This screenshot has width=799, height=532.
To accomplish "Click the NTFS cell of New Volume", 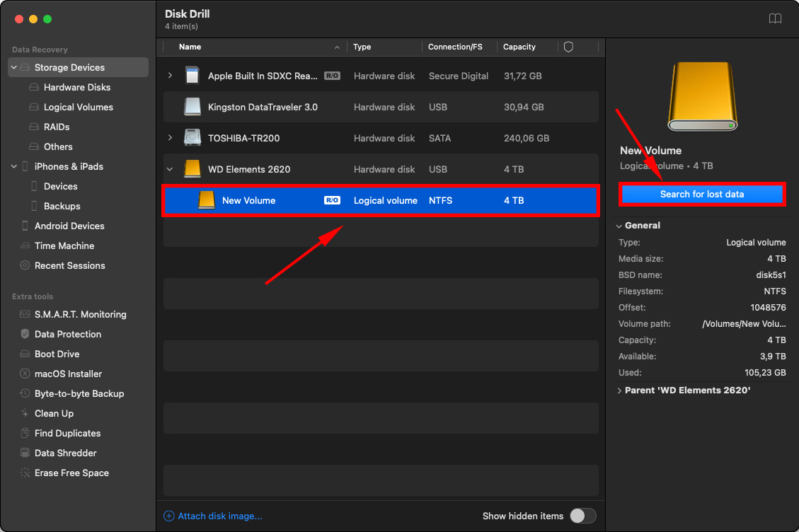I will [x=440, y=200].
